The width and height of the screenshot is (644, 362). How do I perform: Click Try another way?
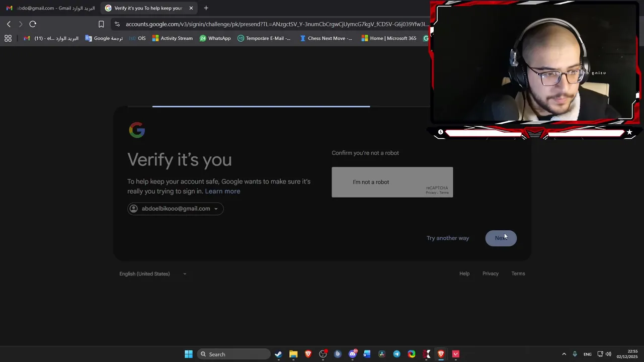tap(448, 238)
